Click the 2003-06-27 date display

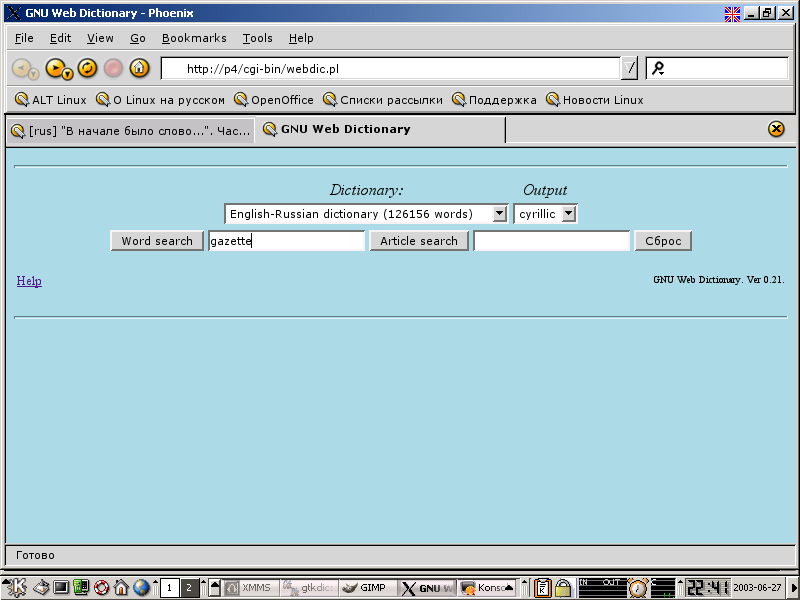click(757, 588)
